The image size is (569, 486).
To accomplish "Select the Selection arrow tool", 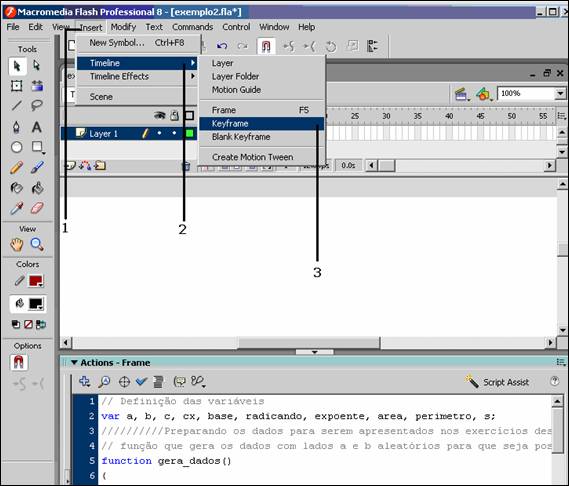I will (17, 66).
